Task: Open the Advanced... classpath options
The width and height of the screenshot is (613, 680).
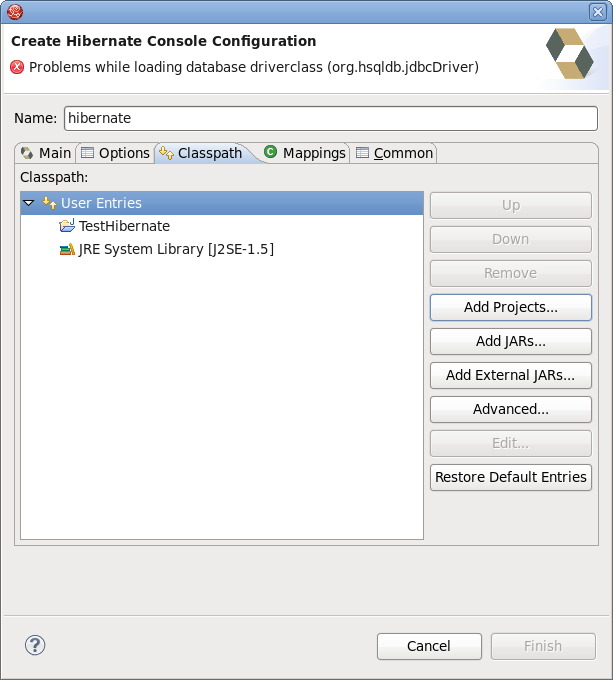Action: pos(510,409)
